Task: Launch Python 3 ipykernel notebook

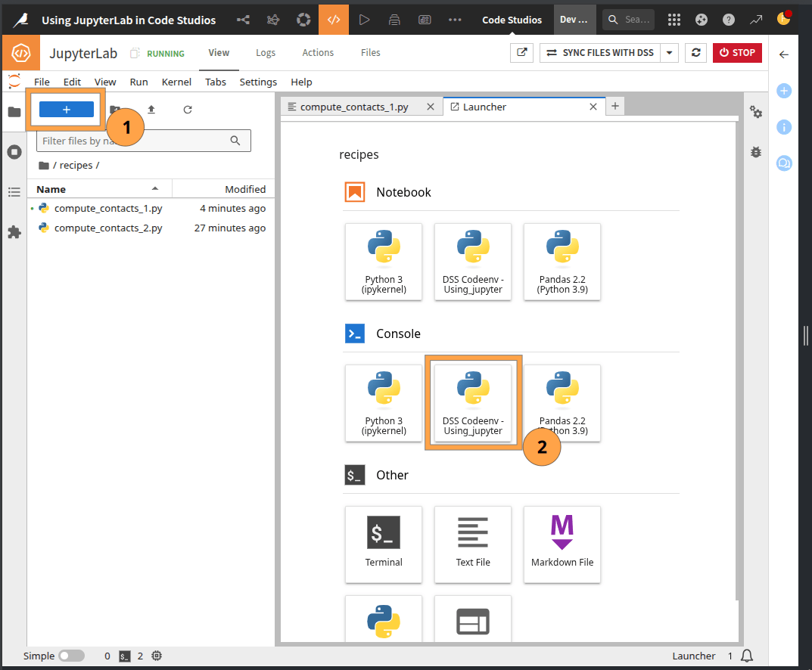Action: 384,262
